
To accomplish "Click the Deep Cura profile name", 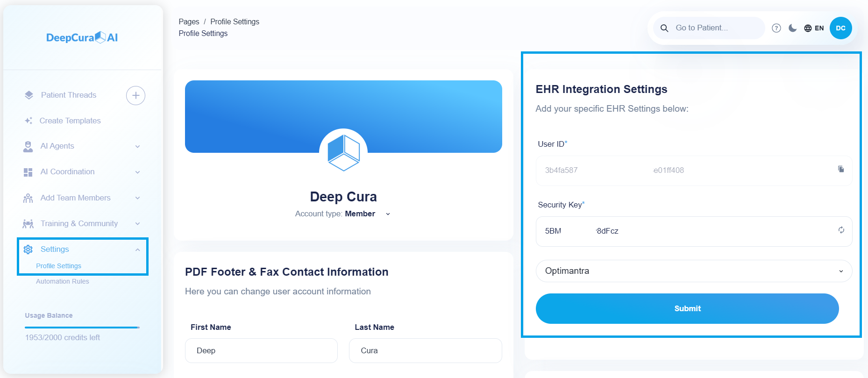I will [343, 197].
